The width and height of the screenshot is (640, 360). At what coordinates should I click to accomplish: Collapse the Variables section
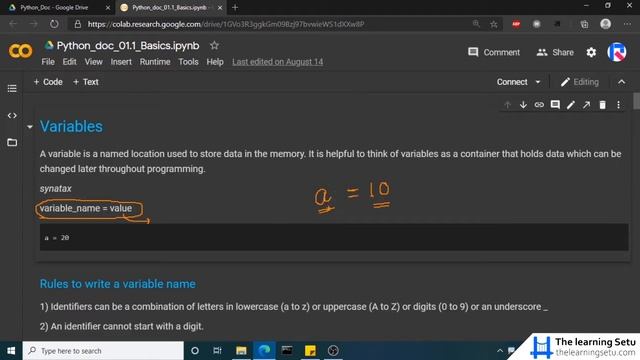coord(30,127)
